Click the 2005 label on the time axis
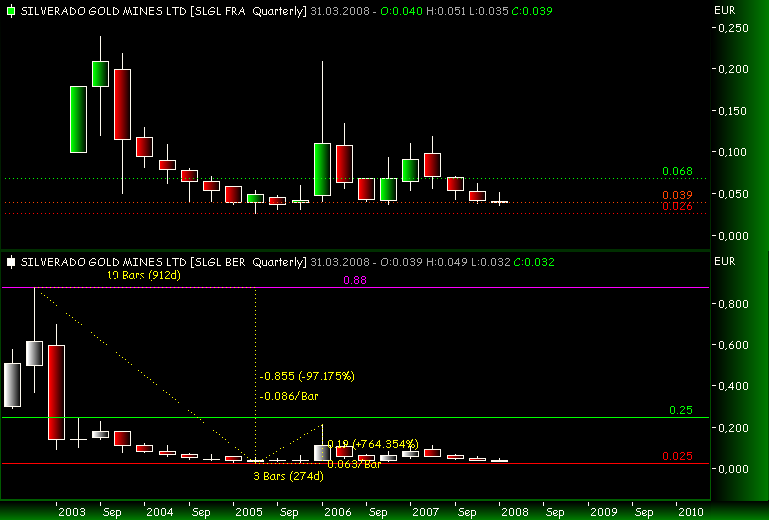 pyautogui.click(x=249, y=512)
